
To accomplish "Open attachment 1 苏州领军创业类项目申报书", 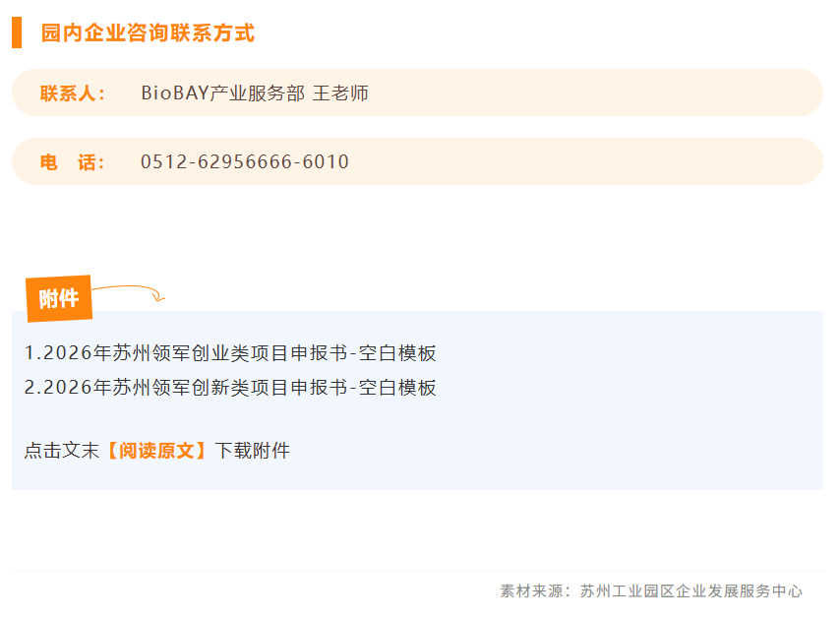I will pos(230,353).
